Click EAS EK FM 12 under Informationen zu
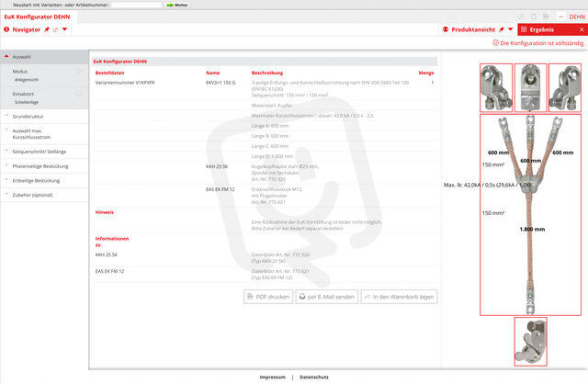The width and height of the screenshot is (588, 384). (x=109, y=271)
